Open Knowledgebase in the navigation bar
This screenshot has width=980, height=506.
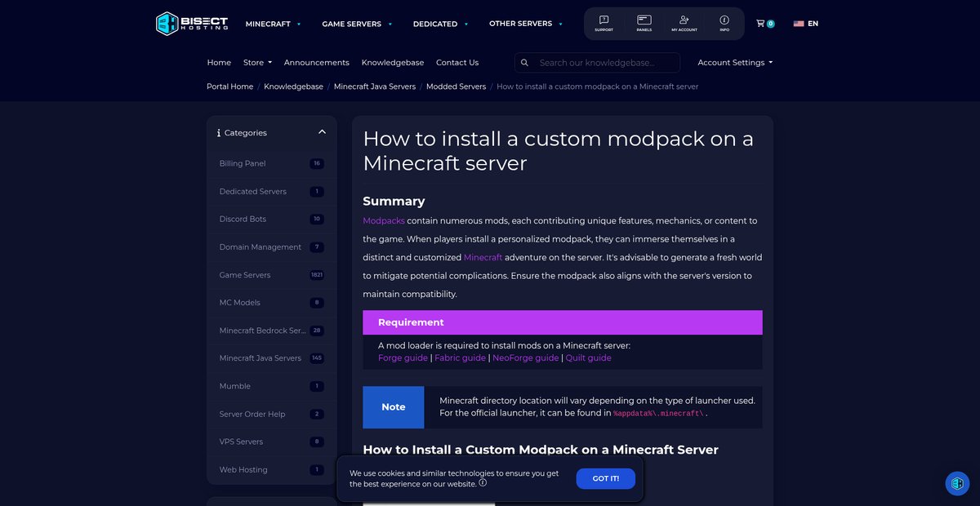[393, 63]
